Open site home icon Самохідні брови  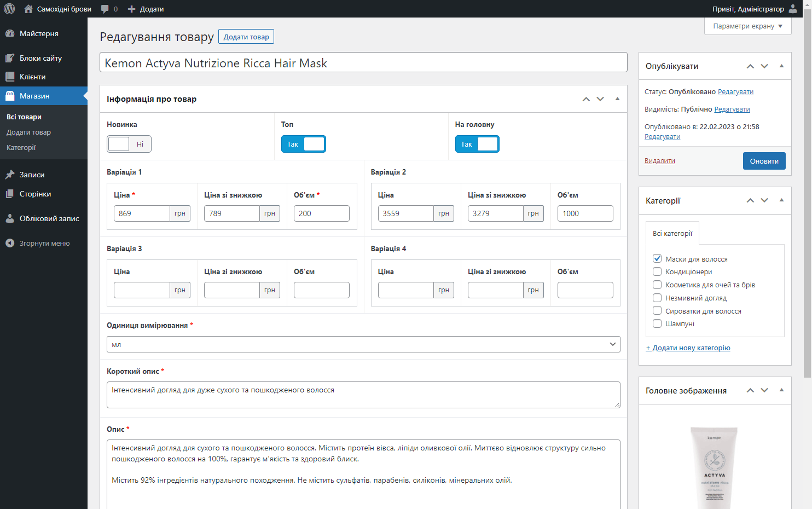click(x=28, y=9)
